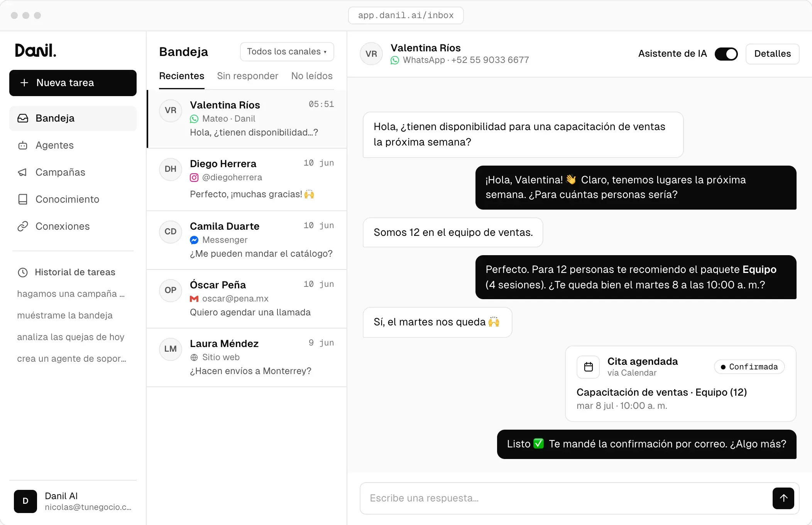Open Diego Herrera conversation

coord(247,180)
